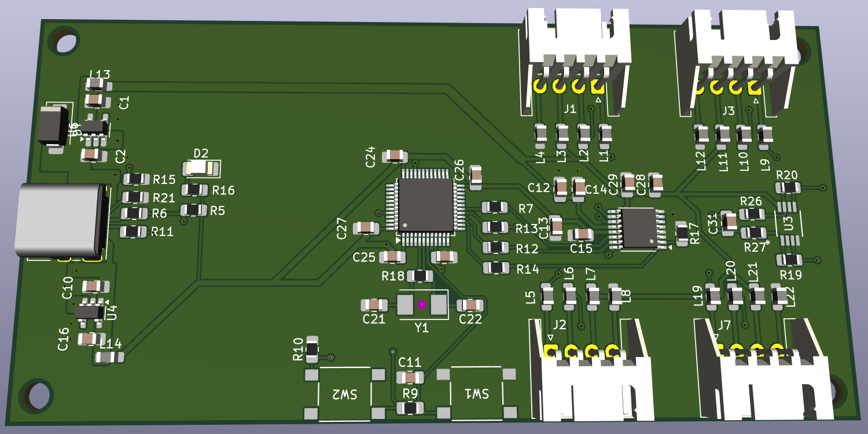Select capacitor C27
868x434 pixels.
365,227
